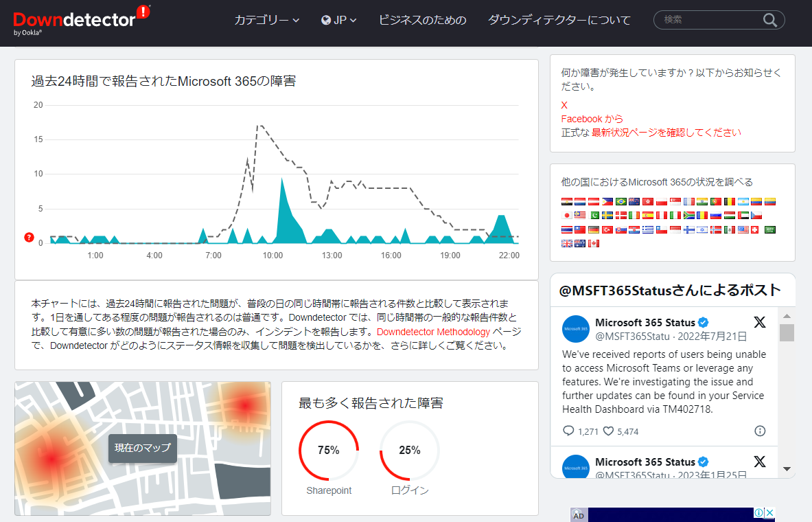Open the カテゴリー dropdown menu

(x=267, y=20)
